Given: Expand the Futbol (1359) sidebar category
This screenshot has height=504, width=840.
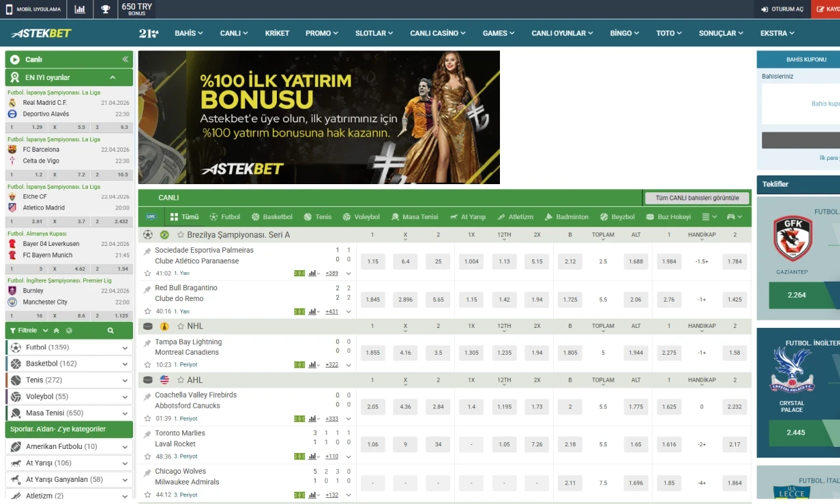Looking at the screenshot, I should pyautogui.click(x=69, y=347).
